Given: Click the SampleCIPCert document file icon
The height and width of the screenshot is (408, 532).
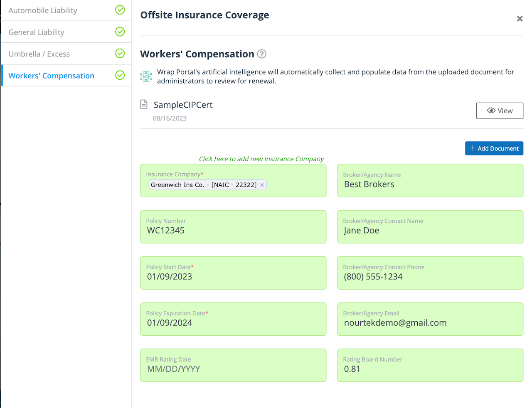Looking at the screenshot, I should tap(144, 104).
